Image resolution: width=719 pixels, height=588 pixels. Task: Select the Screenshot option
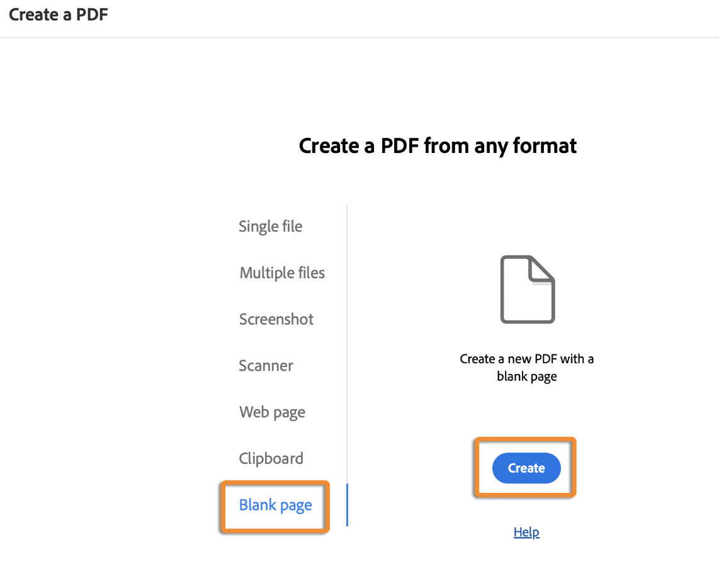point(276,319)
